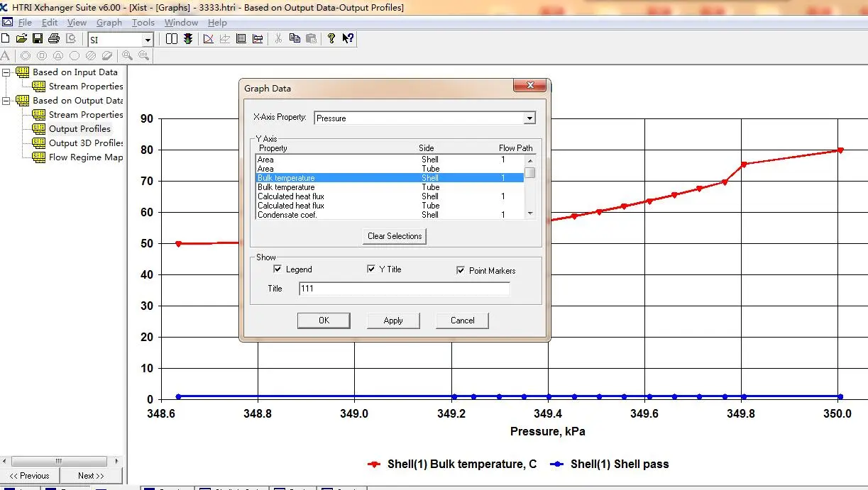Viewport: 868px width, 490px height.
Task: Click the Print Preview toolbar icon
Action: click(70, 38)
